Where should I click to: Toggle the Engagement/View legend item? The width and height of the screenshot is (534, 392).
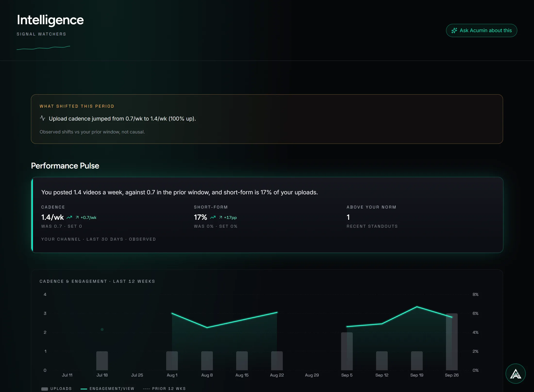click(108, 389)
